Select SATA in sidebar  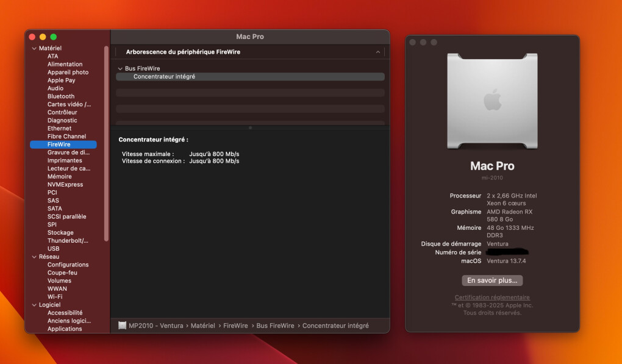[x=55, y=209]
